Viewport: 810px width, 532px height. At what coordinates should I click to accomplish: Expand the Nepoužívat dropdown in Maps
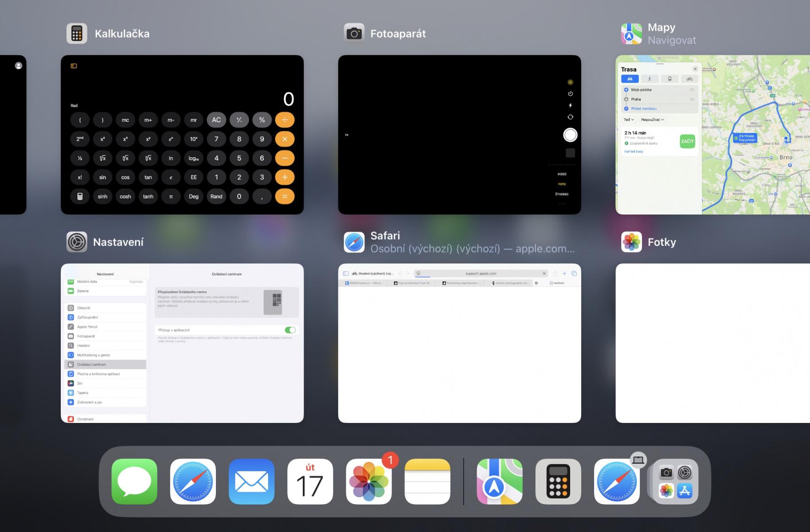(x=653, y=120)
